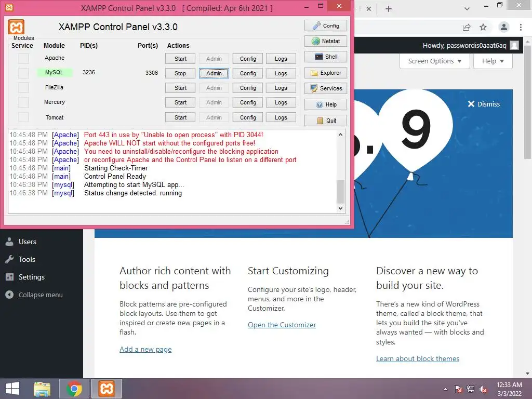The width and height of the screenshot is (532, 399).
Task: Expand the WordPress Help dropdown
Action: point(493,61)
